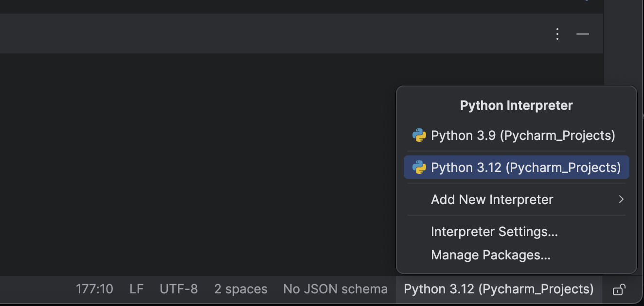Click the Python 3.12 interpreter status bar widget
This screenshot has width=644, height=306.
click(499, 289)
